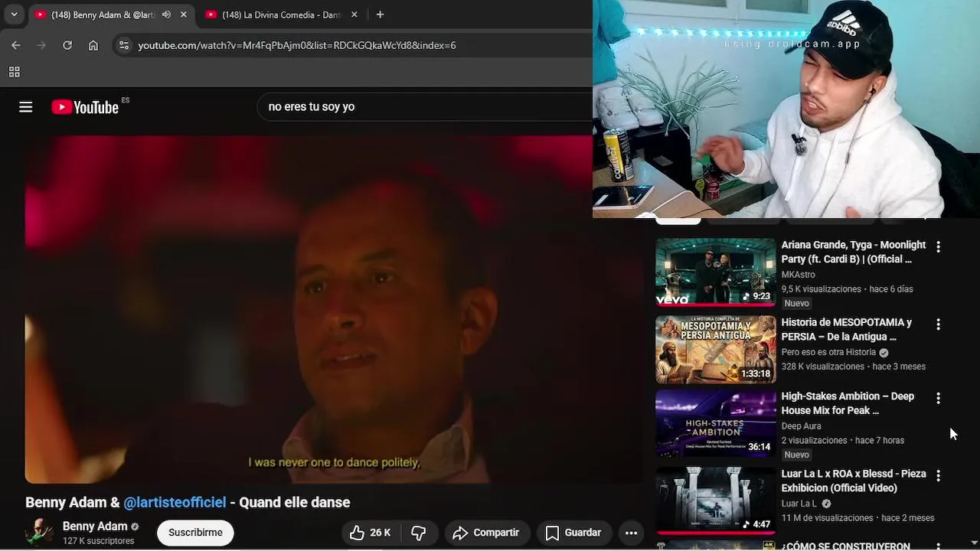Open the YouTube hamburger guide menu
The image size is (980, 551).
click(26, 107)
